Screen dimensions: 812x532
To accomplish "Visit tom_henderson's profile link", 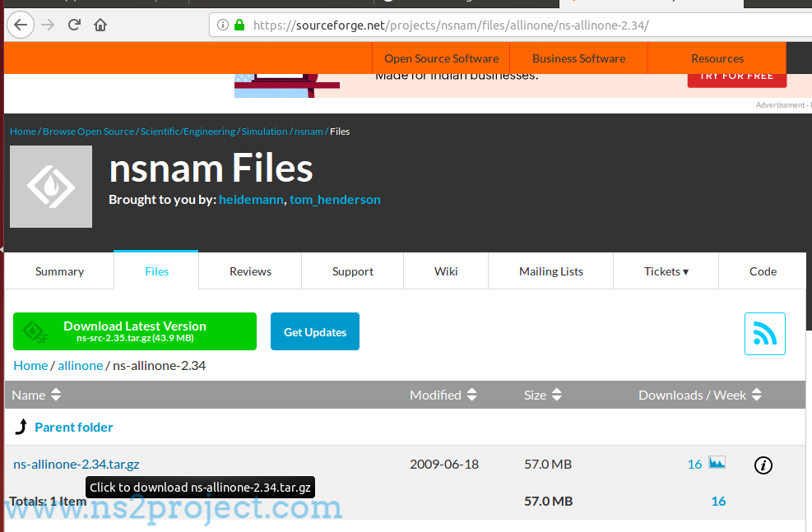I will point(335,199).
